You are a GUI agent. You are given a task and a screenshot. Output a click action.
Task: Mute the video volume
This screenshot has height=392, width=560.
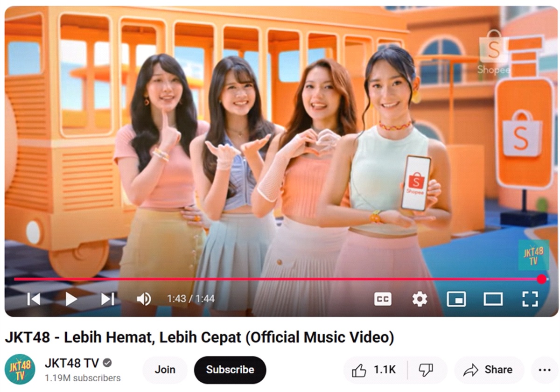(x=144, y=299)
